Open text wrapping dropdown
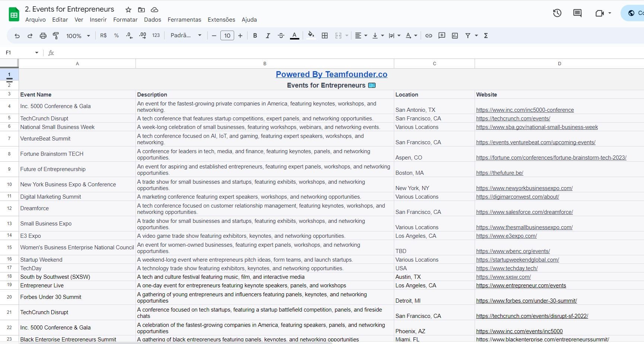The image size is (644, 344). [x=395, y=36]
